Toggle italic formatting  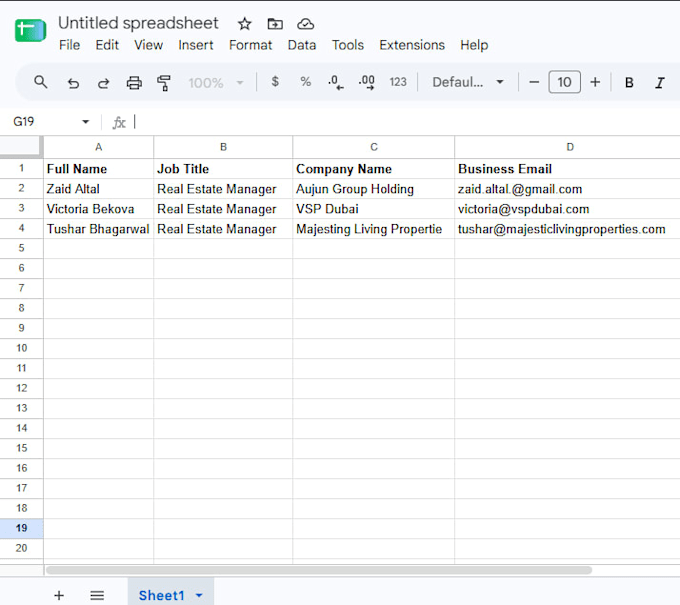660,82
